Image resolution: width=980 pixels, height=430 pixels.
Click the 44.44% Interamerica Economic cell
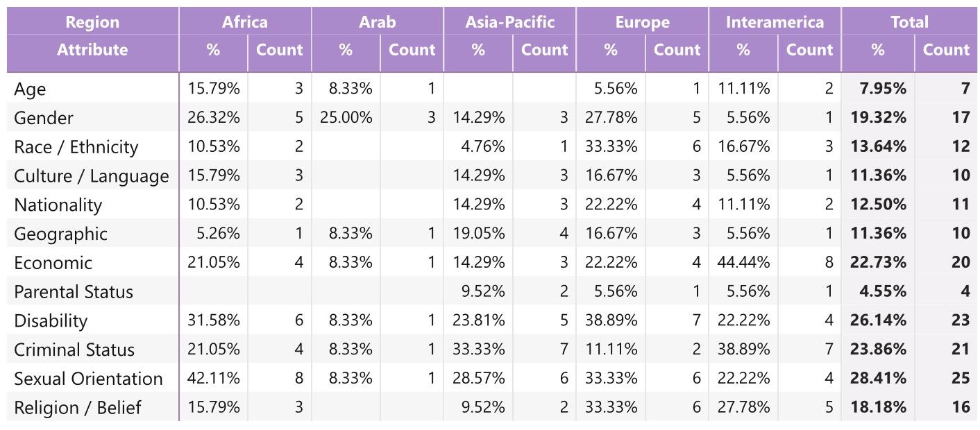[743, 263]
